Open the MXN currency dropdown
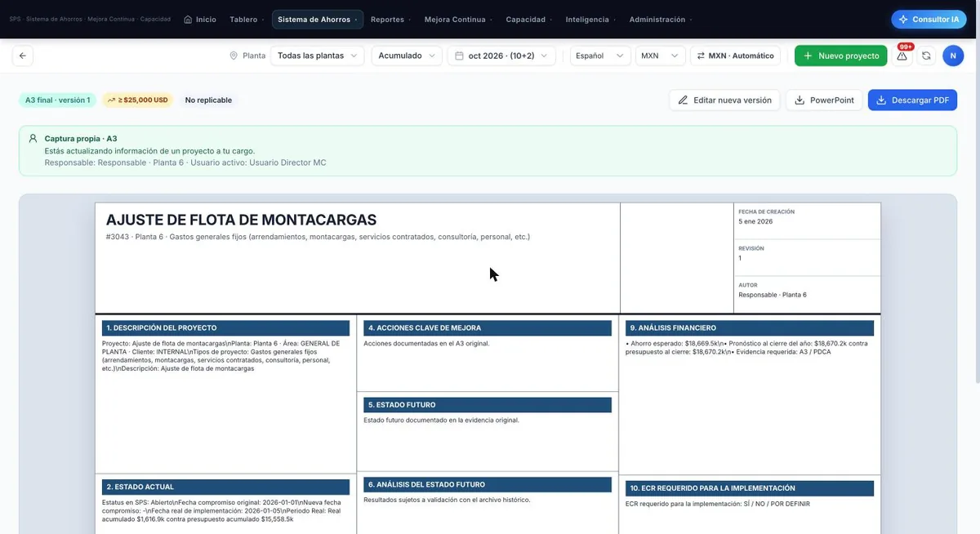 [660, 56]
